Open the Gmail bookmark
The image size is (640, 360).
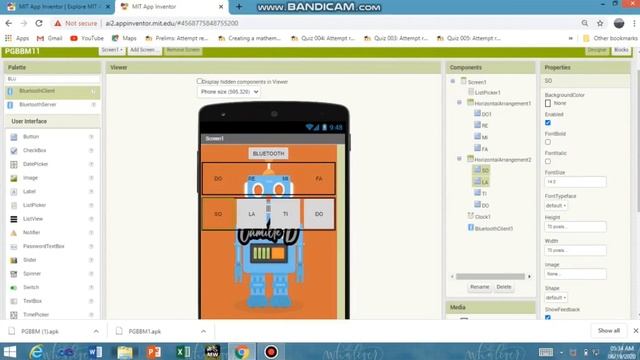coord(49,38)
